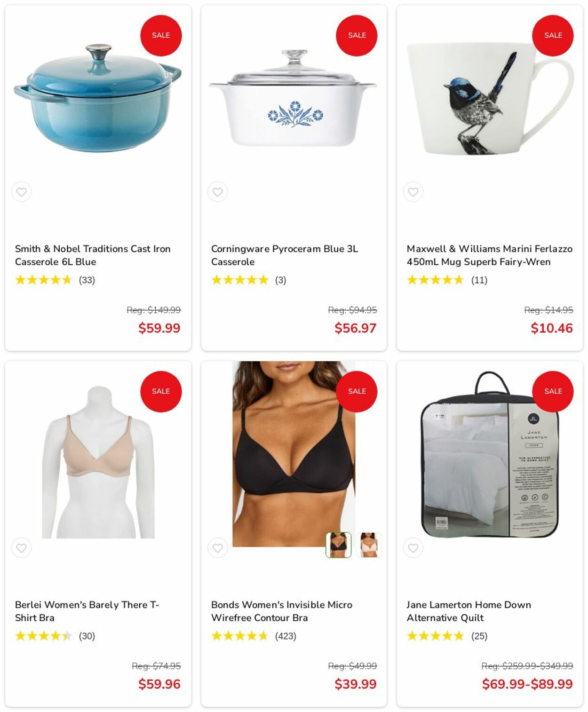
Task: Click SALE badge on blue cast iron casserole
Action: click(x=161, y=35)
